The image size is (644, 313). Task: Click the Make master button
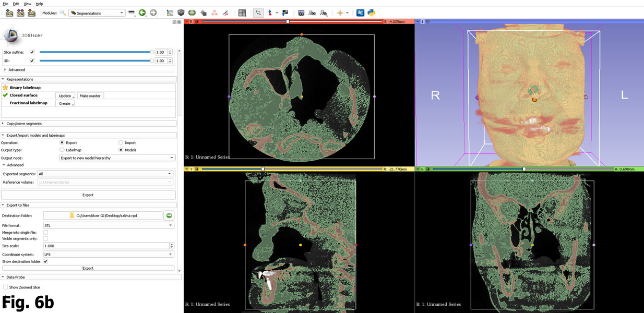pos(90,96)
